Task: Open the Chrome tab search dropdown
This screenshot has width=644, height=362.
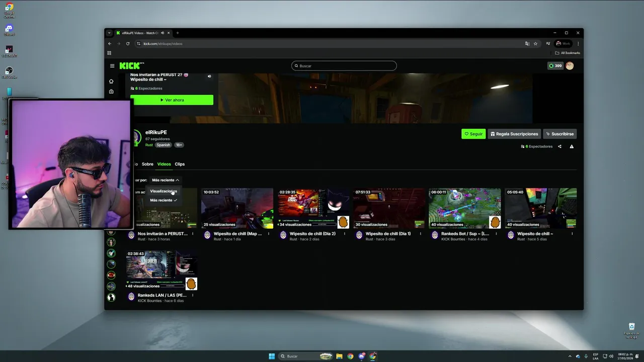Action: click(x=109, y=33)
